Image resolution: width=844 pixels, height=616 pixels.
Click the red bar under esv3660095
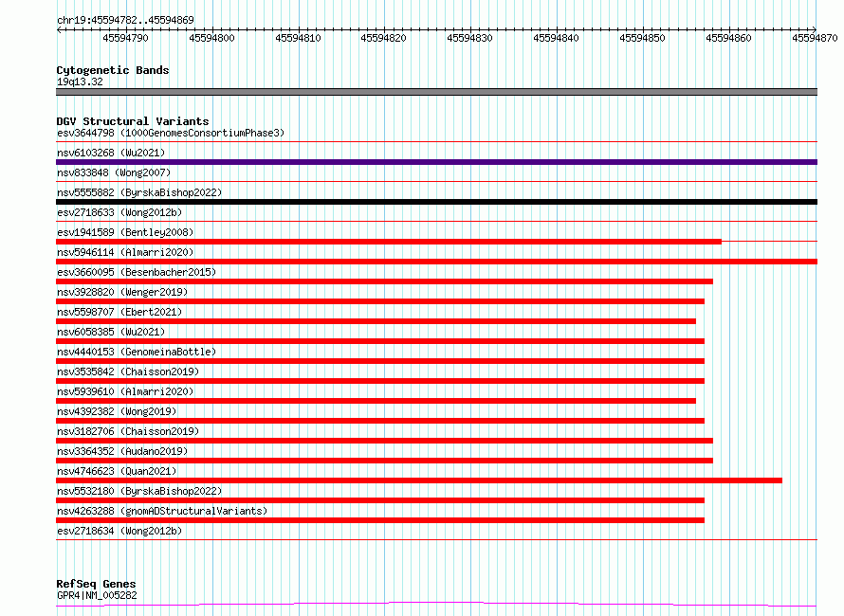tap(384, 281)
